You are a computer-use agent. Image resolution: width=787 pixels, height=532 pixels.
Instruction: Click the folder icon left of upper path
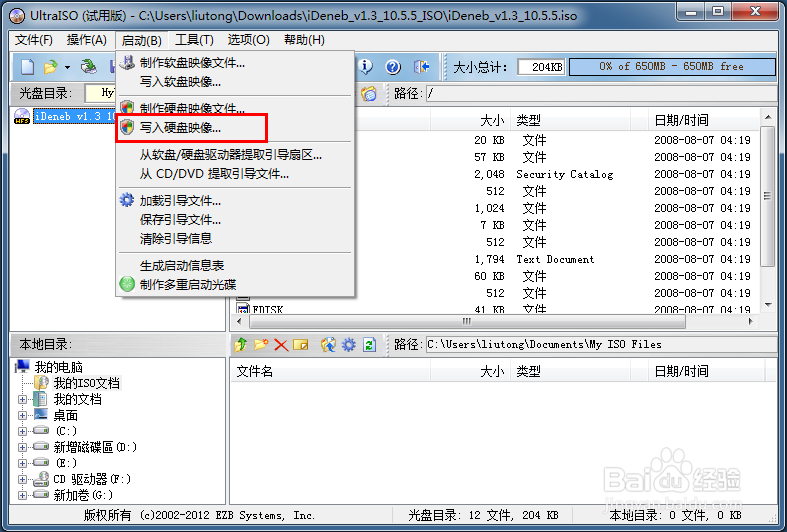point(369,93)
